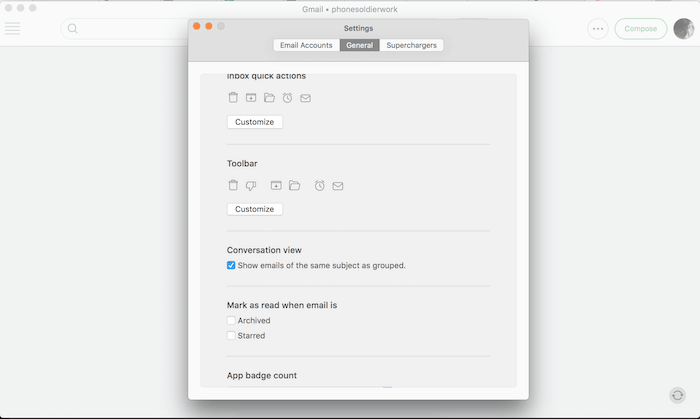This screenshot has height=419, width=700.
Task: Click mark-unread envelope icon in Toolbar section
Action: point(338,186)
